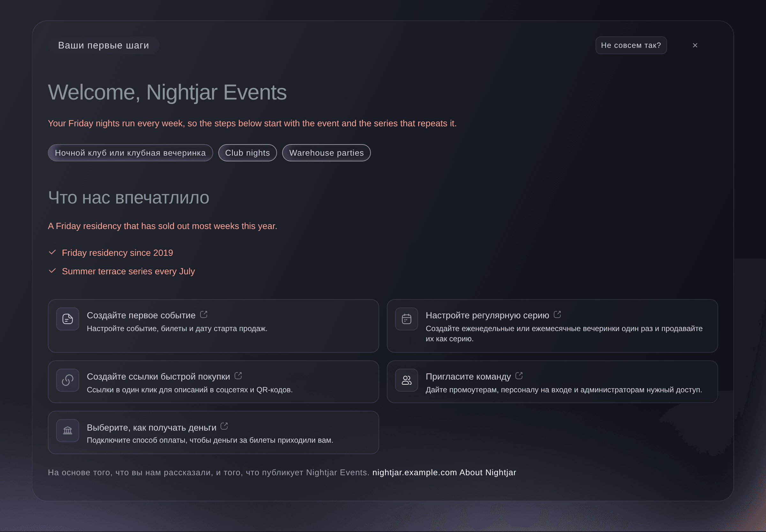
Task: Click the people icon for inviting team
Action: [407, 380]
